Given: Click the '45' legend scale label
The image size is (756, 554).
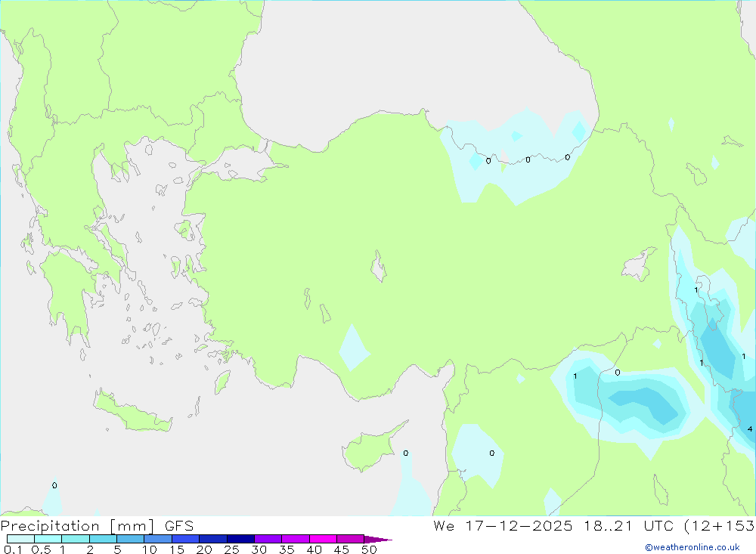Looking at the screenshot, I should pos(342,549).
